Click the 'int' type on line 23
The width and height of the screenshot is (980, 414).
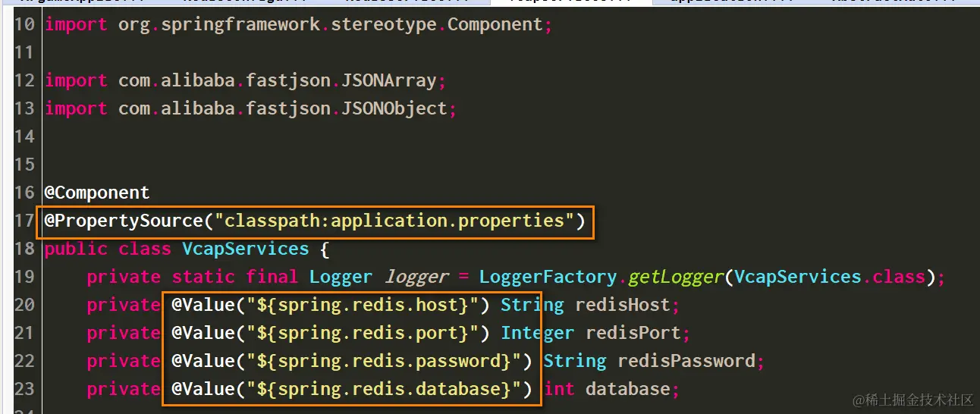pos(560,390)
